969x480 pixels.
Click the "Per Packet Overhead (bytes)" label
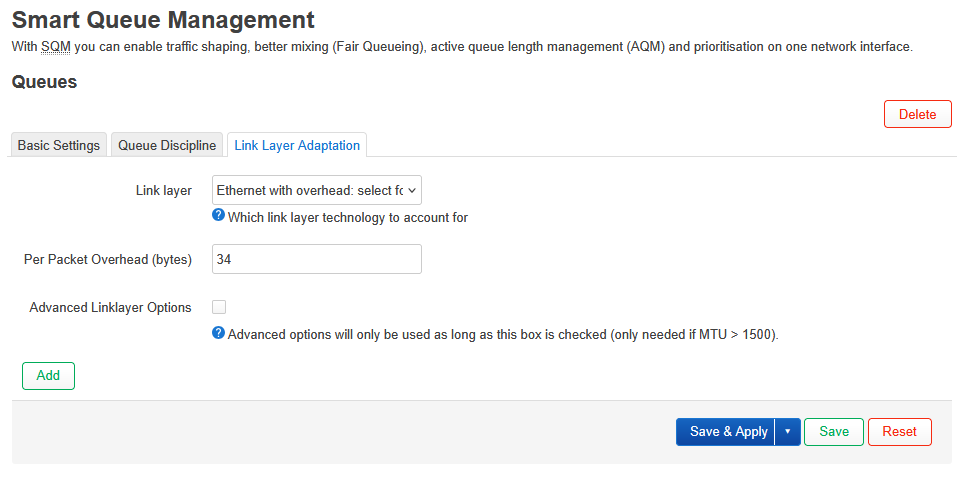tap(108, 260)
